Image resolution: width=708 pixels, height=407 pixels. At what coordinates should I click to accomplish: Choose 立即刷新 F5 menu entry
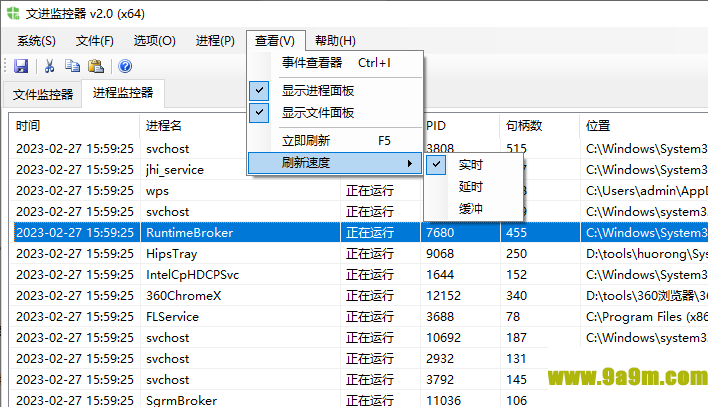[x=335, y=140]
